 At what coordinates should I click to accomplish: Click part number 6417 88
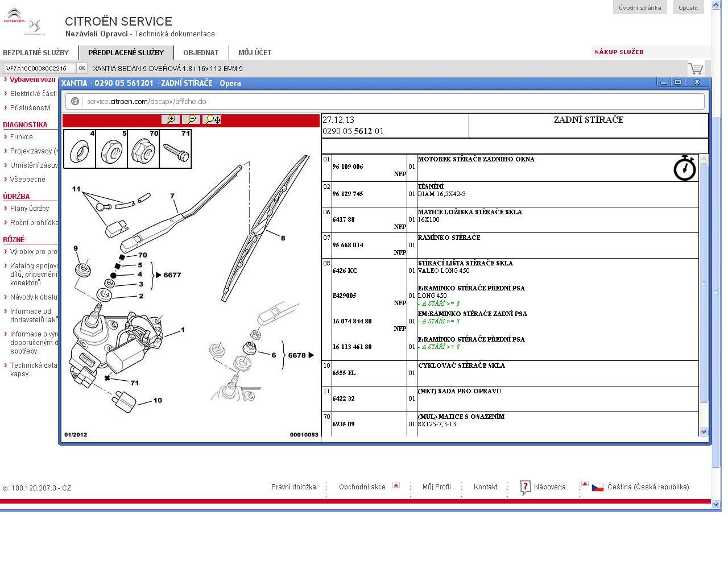click(344, 220)
